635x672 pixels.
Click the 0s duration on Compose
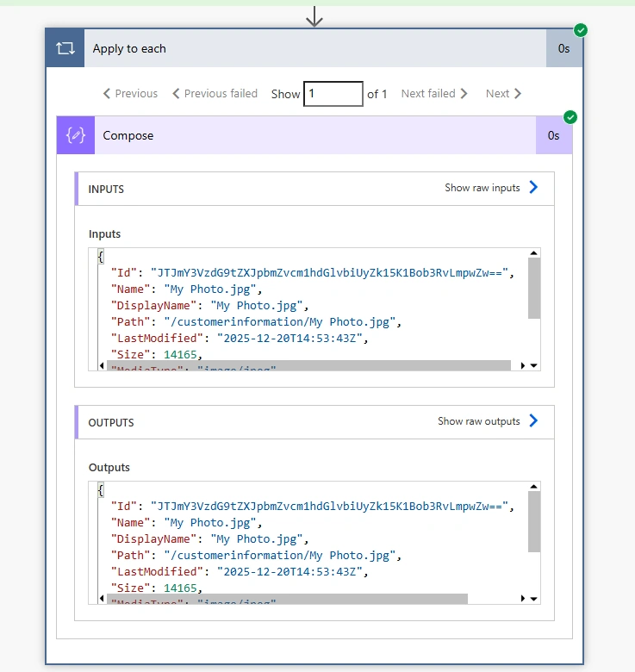(554, 135)
